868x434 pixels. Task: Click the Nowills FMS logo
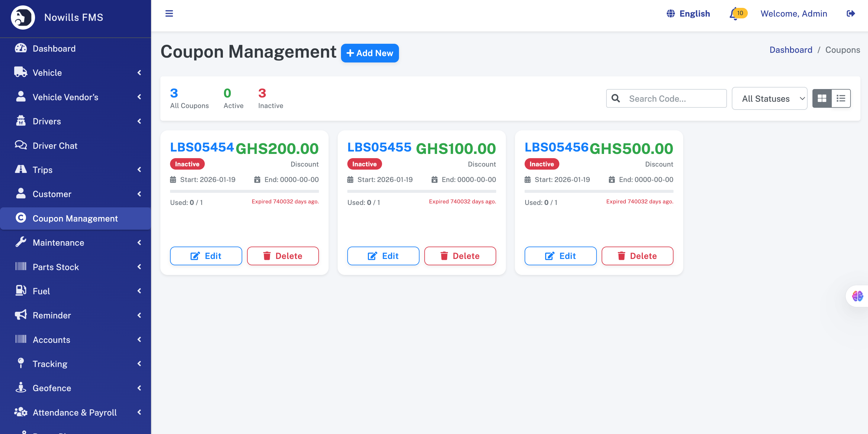pyautogui.click(x=23, y=18)
